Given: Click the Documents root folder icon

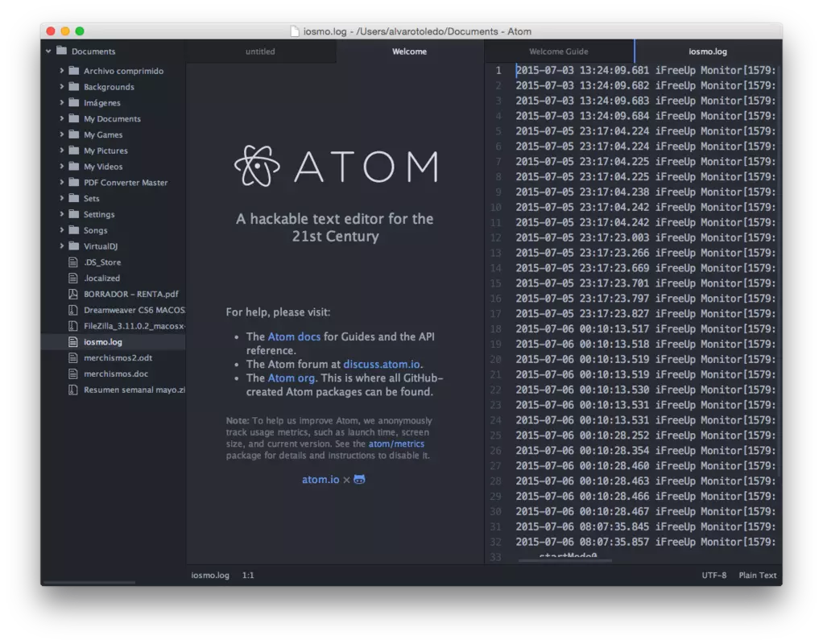Looking at the screenshot, I should coord(61,52).
